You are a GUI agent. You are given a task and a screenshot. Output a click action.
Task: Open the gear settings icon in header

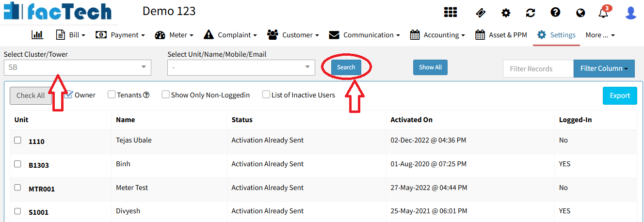pos(506,13)
